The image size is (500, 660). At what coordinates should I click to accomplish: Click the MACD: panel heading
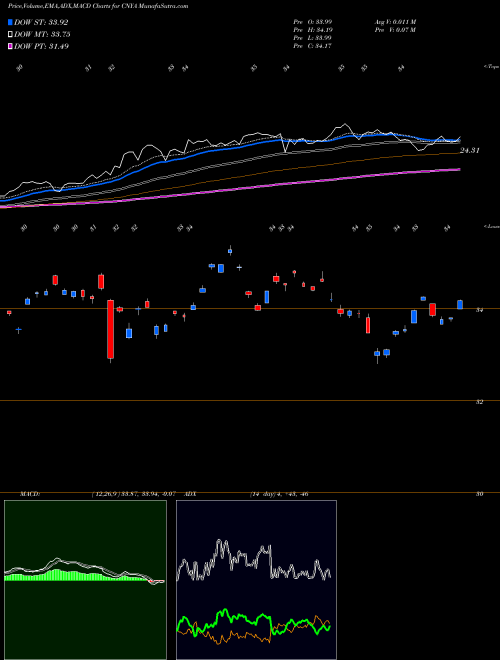(x=29, y=494)
